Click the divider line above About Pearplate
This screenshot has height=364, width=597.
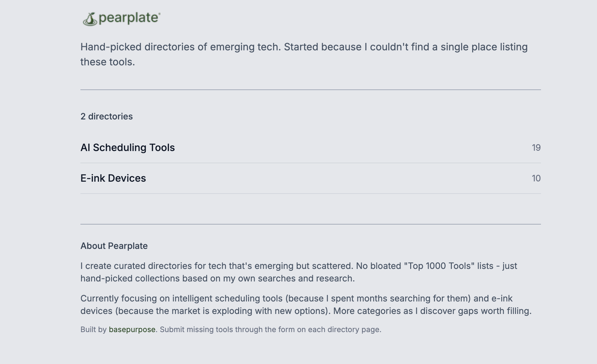pos(310,224)
